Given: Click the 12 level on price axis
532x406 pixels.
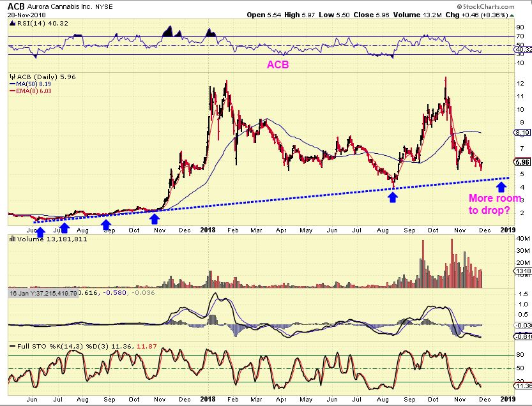Looking at the screenshot, I should pos(520,83).
